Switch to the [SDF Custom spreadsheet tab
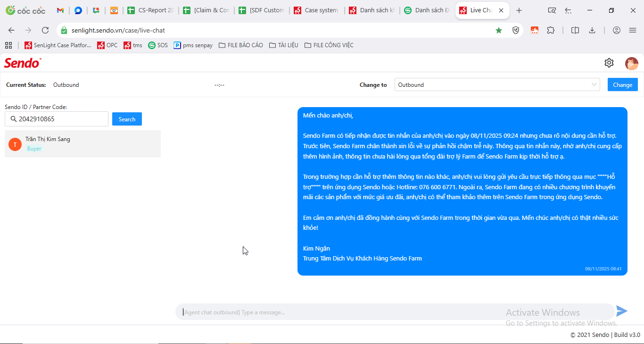Image resolution: width=644 pixels, height=344 pixels. tap(262, 10)
